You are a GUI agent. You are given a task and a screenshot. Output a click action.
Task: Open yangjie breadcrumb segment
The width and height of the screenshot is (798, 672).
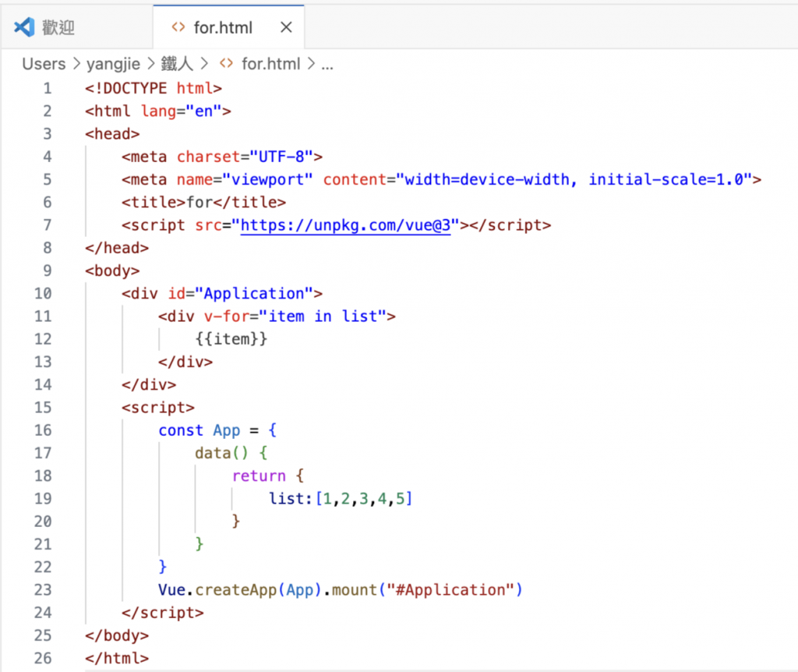coord(113,64)
